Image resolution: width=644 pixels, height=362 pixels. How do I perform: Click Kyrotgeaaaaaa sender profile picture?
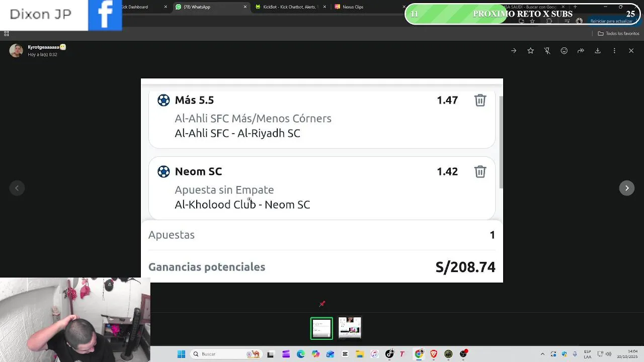(x=16, y=50)
